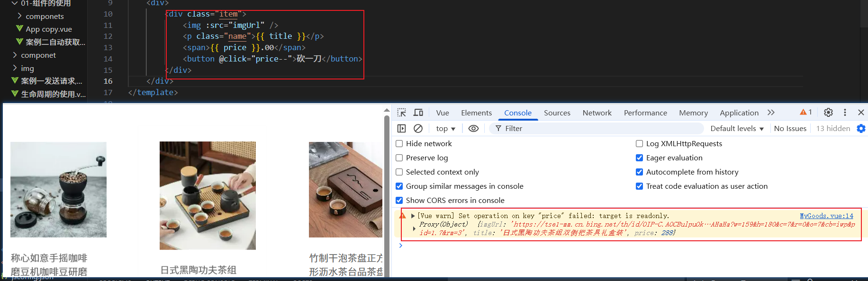The image size is (868, 281).
Task: Open the 案例二自动获取 file
Action: coord(55,42)
